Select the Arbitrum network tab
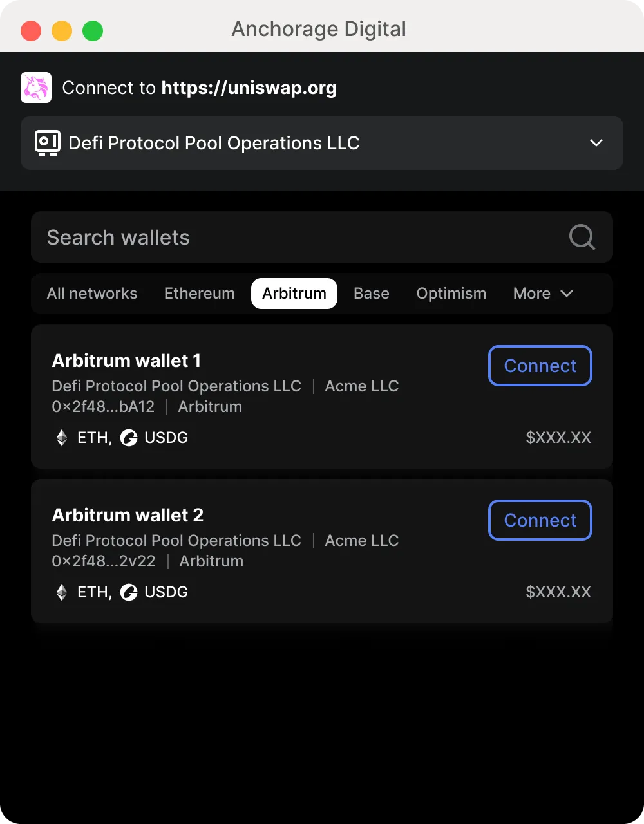Viewport: 644px width, 824px height. pos(294,294)
